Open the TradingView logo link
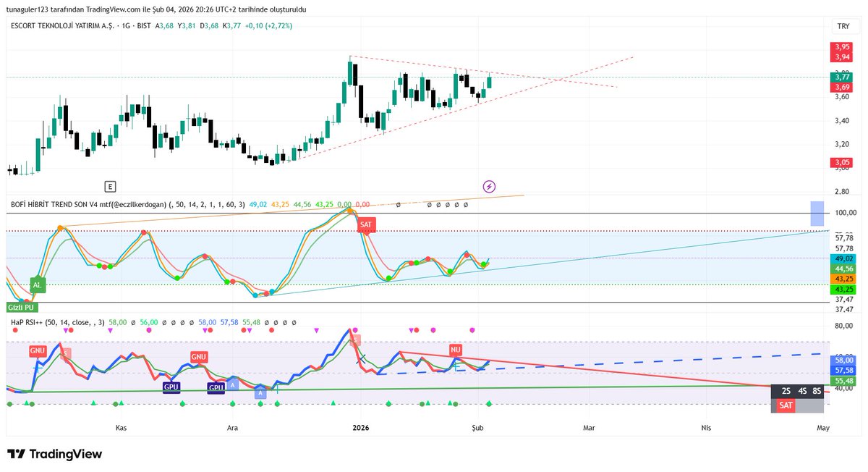 pyautogui.click(x=55, y=454)
